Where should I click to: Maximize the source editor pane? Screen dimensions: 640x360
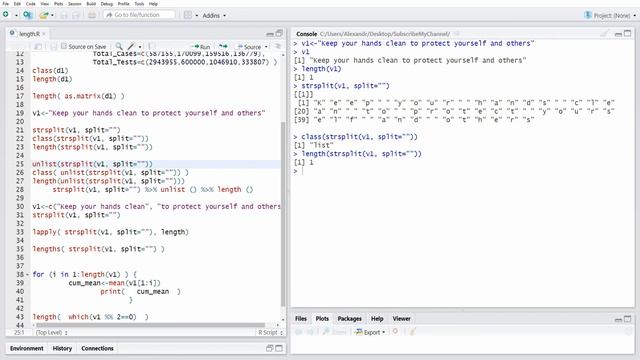[x=279, y=33]
